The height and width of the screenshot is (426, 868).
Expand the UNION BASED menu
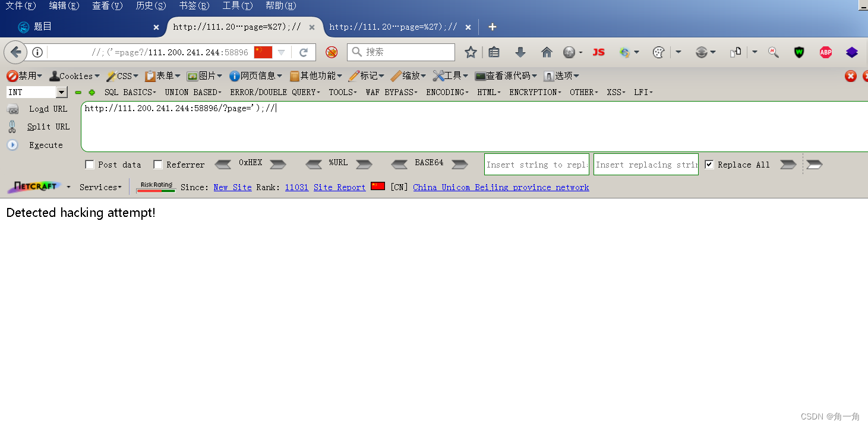[193, 92]
